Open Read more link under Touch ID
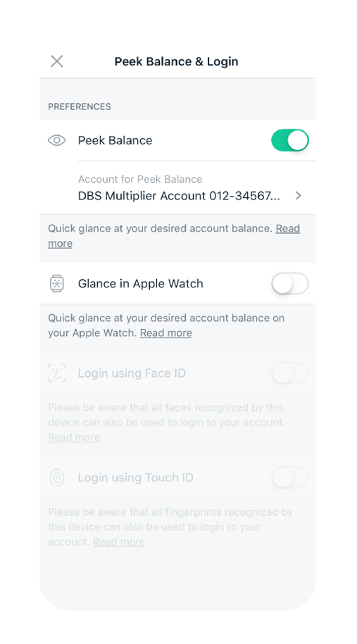 [118, 541]
